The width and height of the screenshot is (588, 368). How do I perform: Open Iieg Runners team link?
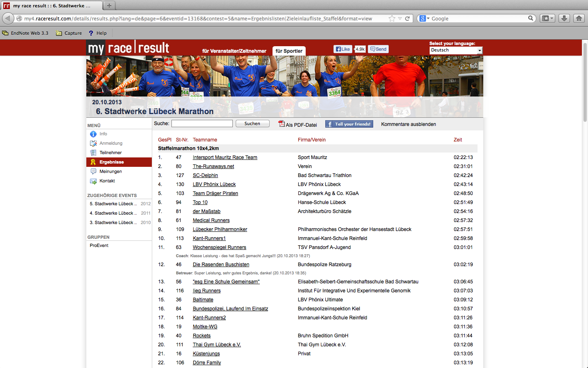pyautogui.click(x=207, y=291)
